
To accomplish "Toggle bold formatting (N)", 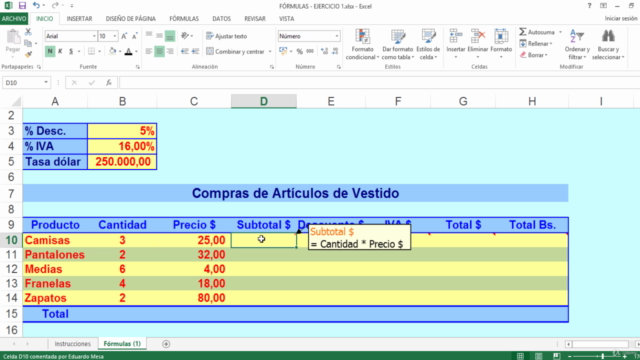I will pos(50,51).
